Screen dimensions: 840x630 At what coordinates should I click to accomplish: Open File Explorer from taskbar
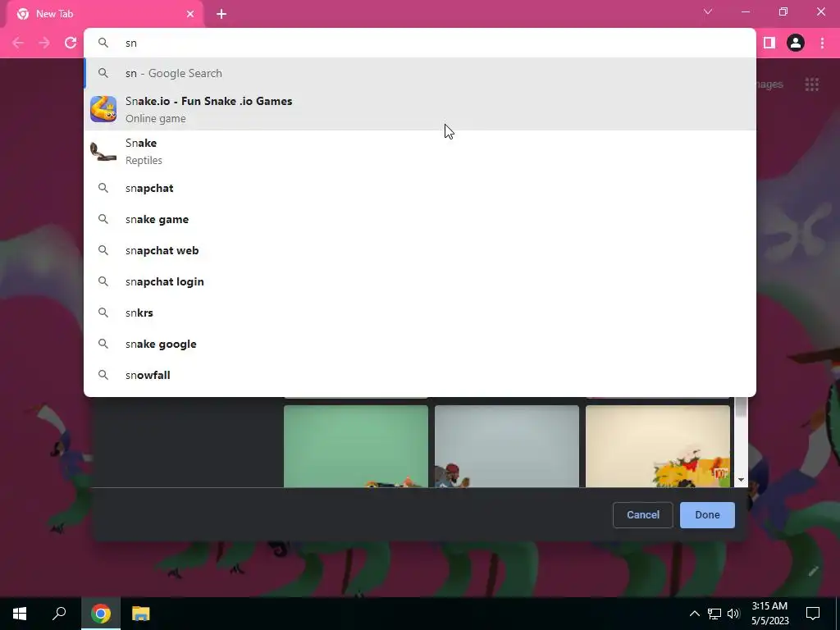point(141,614)
